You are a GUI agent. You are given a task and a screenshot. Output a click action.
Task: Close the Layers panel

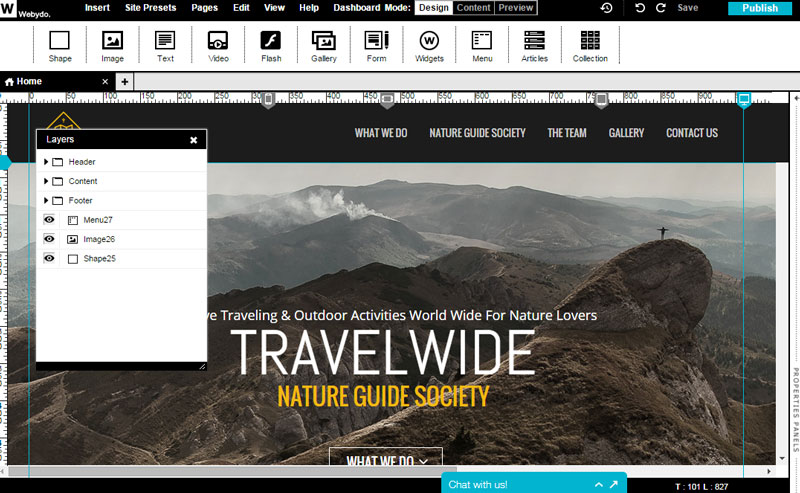193,140
